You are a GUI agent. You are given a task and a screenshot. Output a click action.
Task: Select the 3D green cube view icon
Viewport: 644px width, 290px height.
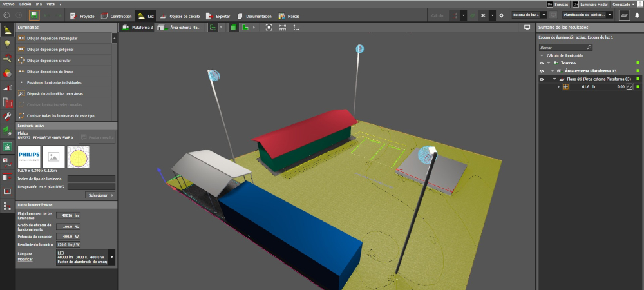coord(233,28)
